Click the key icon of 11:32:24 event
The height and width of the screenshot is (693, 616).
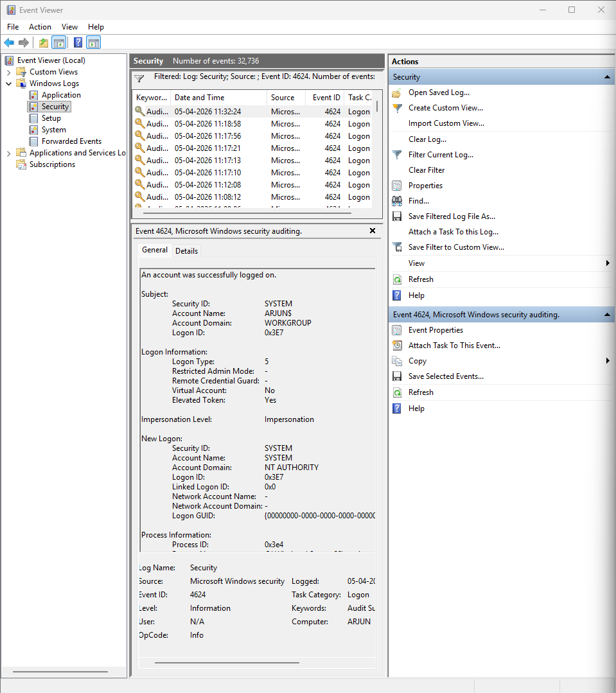click(139, 111)
